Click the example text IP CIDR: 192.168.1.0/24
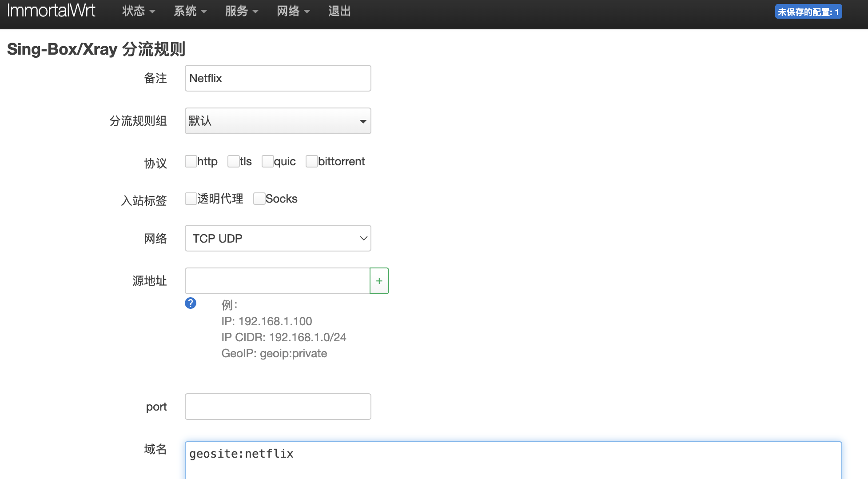 click(x=284, y=337)
